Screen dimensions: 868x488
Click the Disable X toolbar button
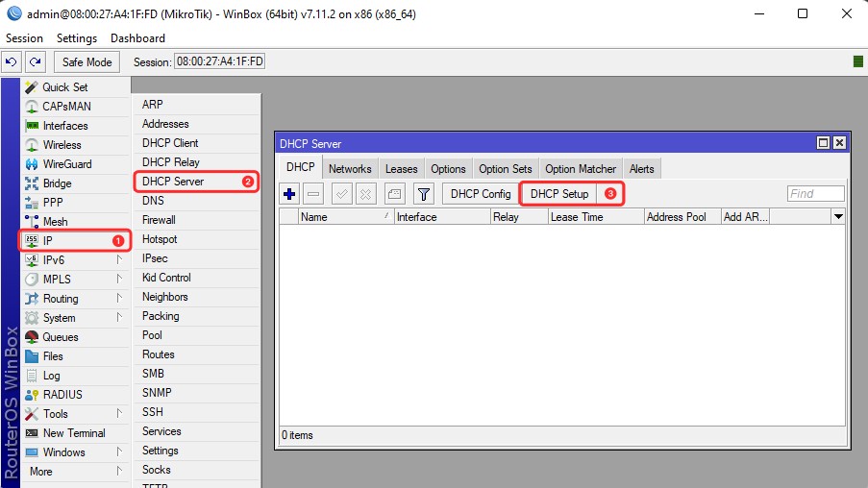366,194
